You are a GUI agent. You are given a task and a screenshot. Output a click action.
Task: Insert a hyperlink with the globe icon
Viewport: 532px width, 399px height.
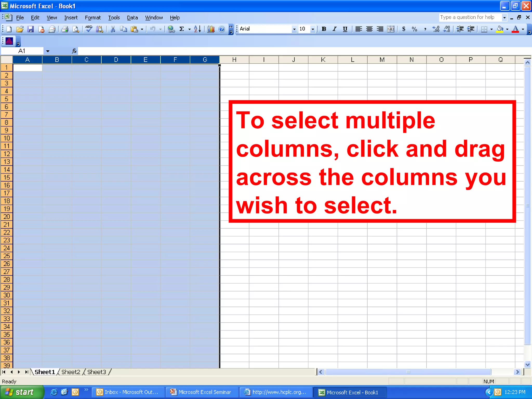pos(171,29)
